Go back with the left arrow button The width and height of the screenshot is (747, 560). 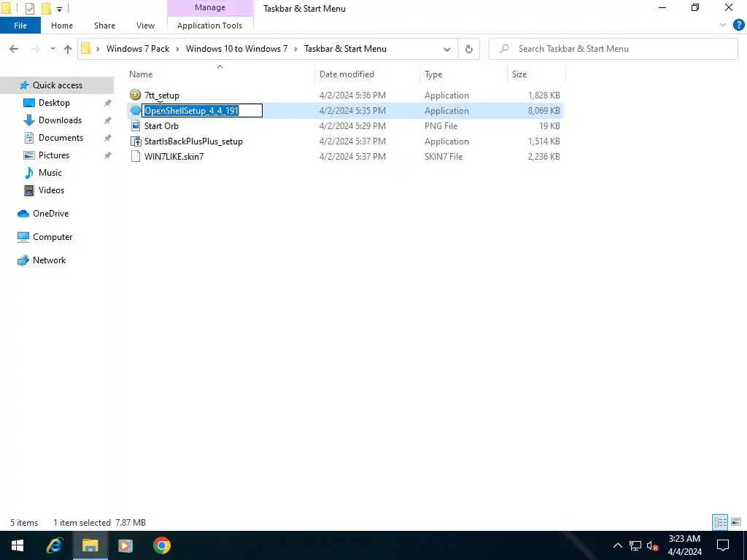(x=14, y=49)
